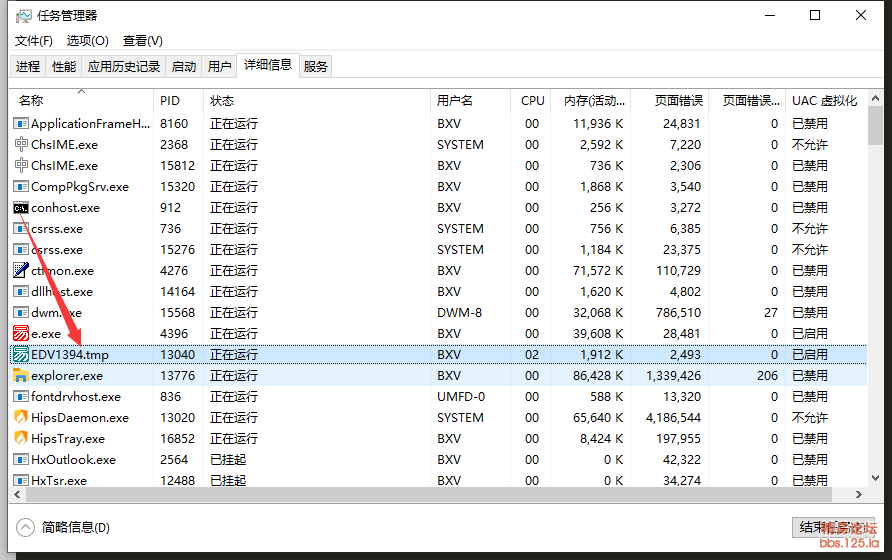Click vertical scrollbar up arrow

pos(876,98)
